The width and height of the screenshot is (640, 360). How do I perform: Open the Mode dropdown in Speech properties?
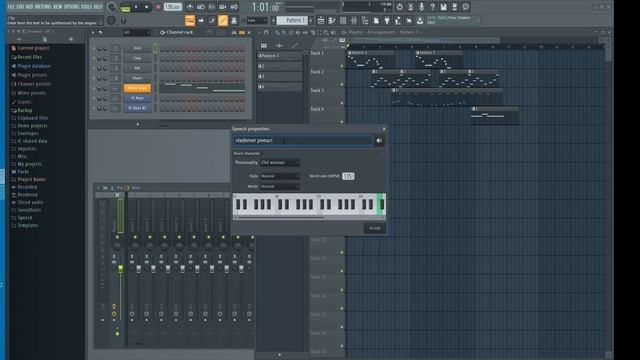coord(280,187)
